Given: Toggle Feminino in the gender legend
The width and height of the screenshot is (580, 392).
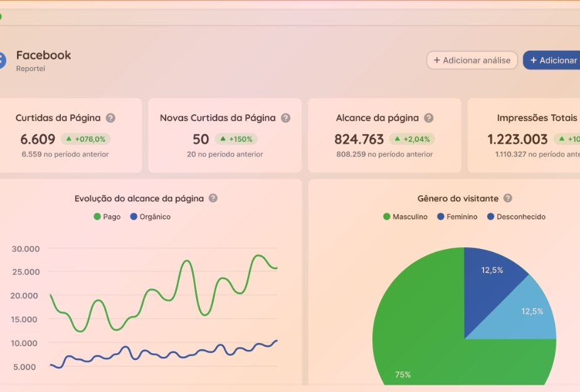Looking at the screenshot, I should (x=457, y=217).
